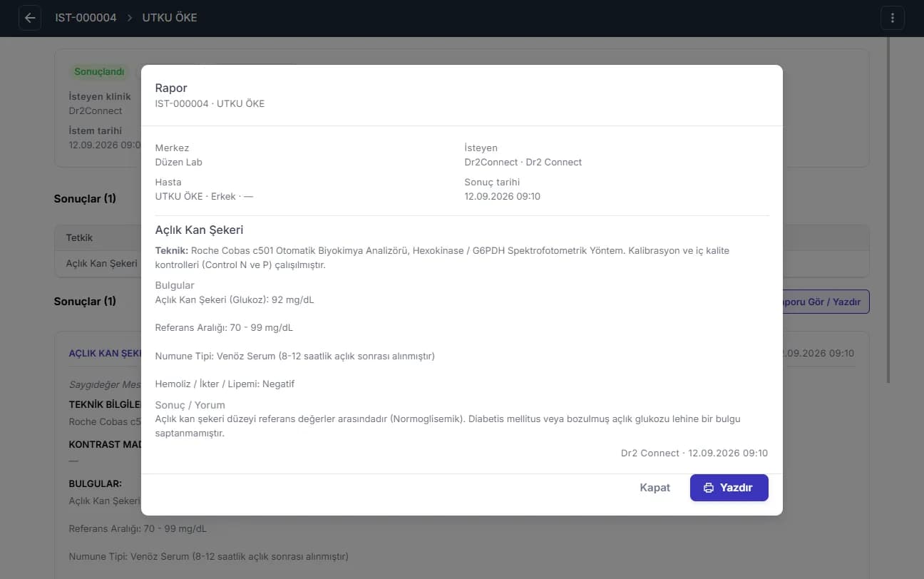This screenshot has height=579, width=924.
Task: Select the glucose value 92 mg/dL line
Action: (x=235, y=299)
